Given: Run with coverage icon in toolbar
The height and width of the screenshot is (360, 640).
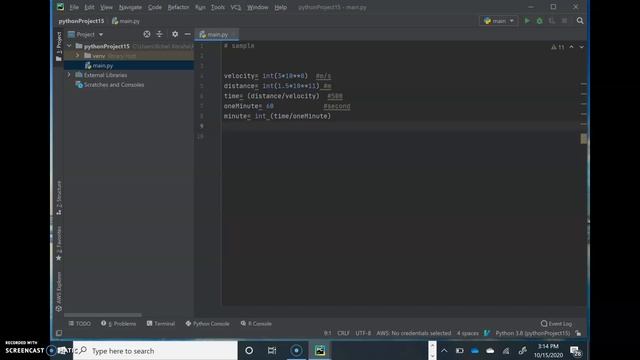Looking at the screenshot, I should click(x=552, y=20).
